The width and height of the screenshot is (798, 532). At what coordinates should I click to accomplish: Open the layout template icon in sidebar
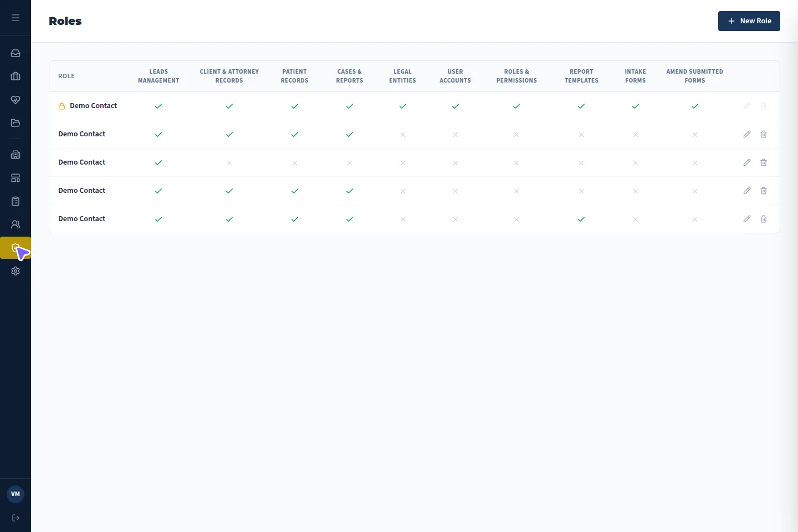[x=16, y=178]
